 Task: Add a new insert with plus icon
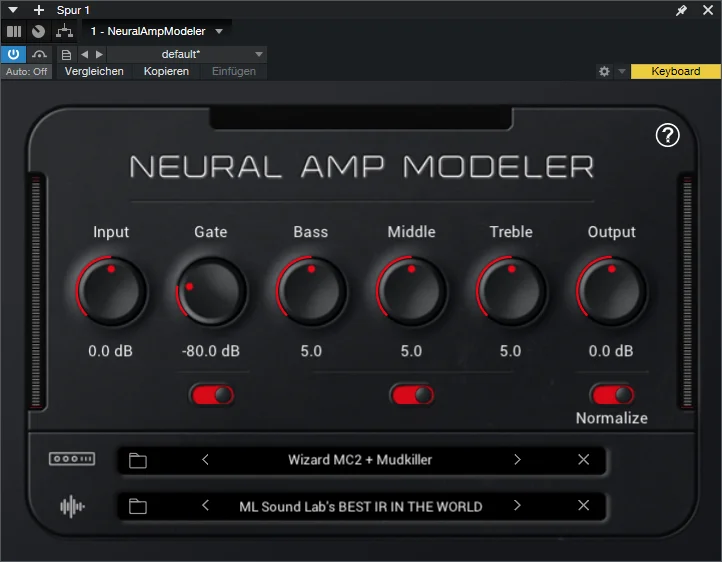(x=39, y=10)
